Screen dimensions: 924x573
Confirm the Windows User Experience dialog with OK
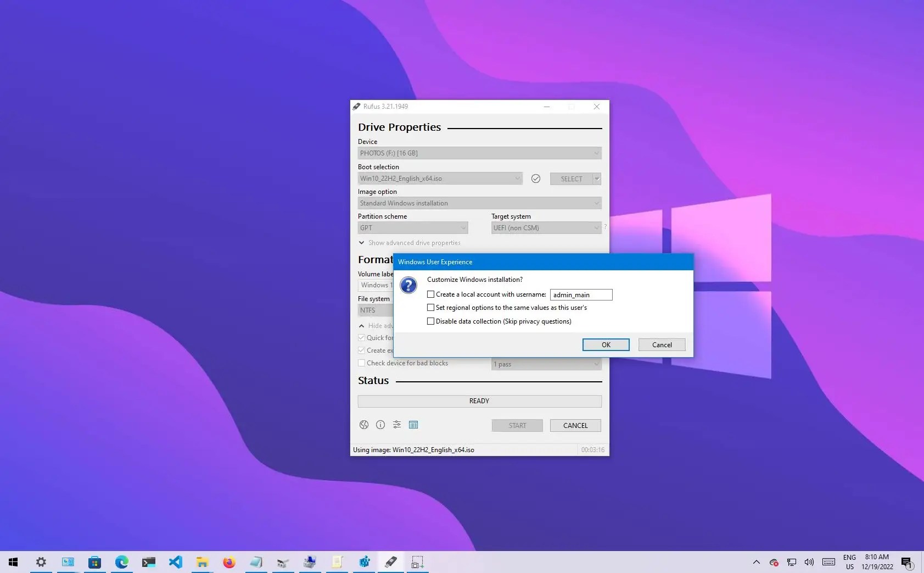click(606, 344)
